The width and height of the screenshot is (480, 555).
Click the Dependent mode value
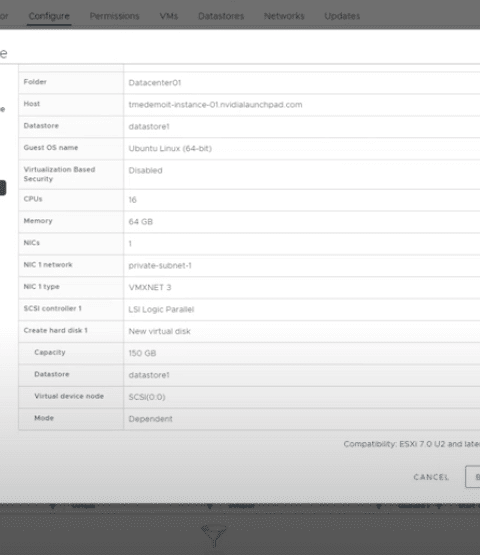tap(150, 419)
